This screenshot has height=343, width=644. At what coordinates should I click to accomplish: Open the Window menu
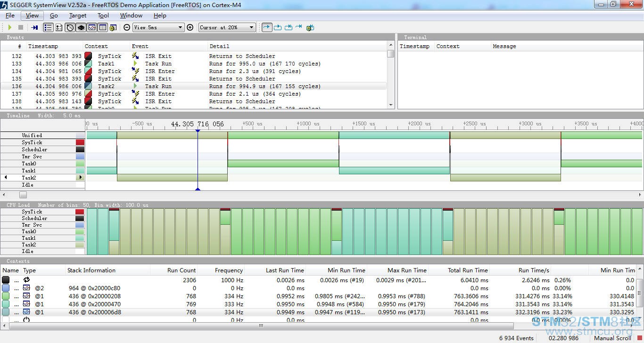pos(131,16)
